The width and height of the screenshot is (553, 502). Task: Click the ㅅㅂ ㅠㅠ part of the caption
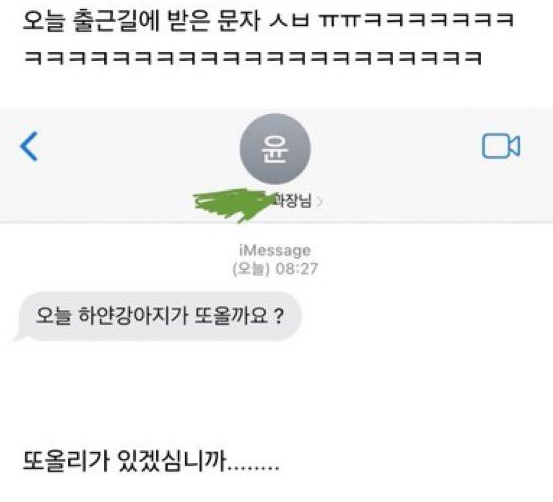click(x=315, y=20)
